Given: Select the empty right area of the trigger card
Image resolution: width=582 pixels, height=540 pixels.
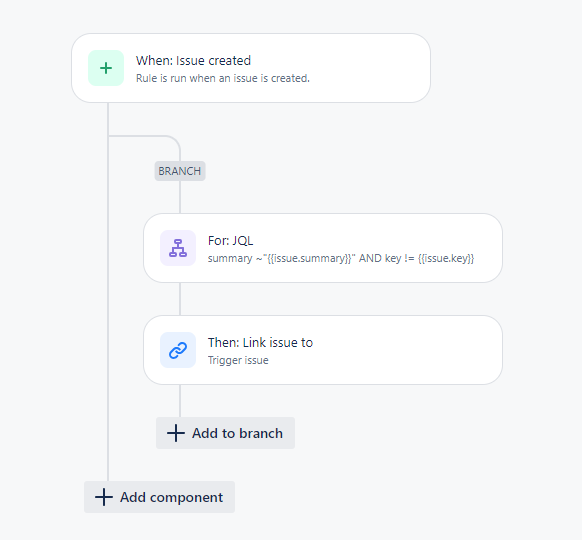Looking at the screenshot, I should 371,68.
